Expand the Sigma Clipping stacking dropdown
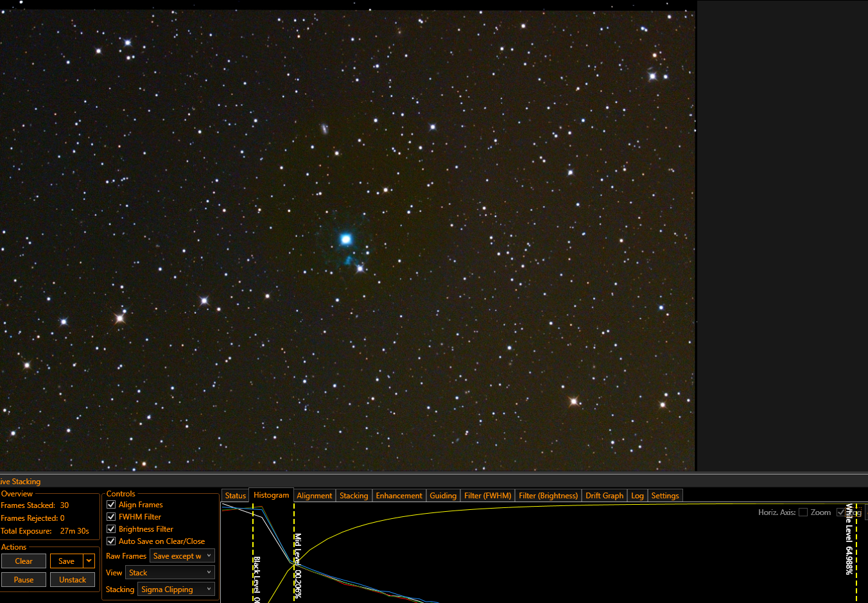Screen dimensions: 868x603 (176, 590)
